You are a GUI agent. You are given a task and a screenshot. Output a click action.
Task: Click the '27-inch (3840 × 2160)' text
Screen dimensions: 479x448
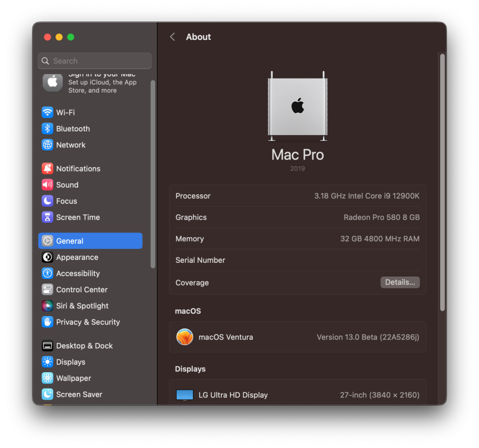pyautogui.click(x=380, y=395)
